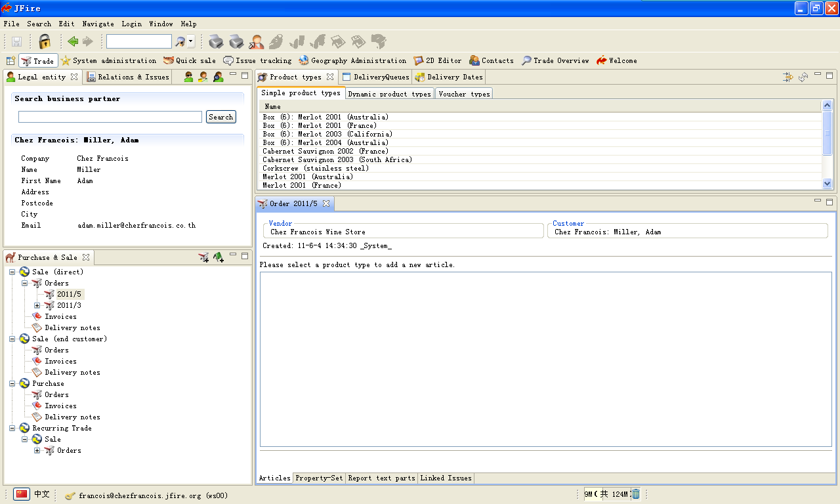Click the Search button for business partner
This screenshot has width=840, height=504.
[x=220, y=117]
